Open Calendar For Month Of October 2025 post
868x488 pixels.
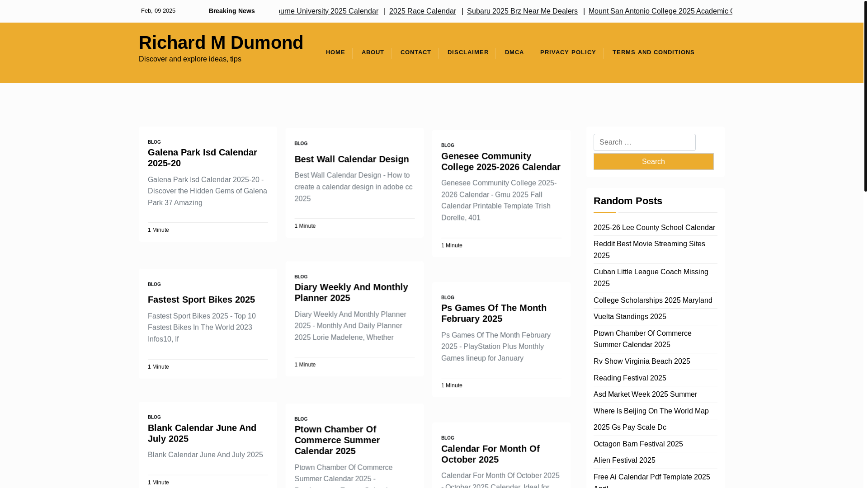491,454
